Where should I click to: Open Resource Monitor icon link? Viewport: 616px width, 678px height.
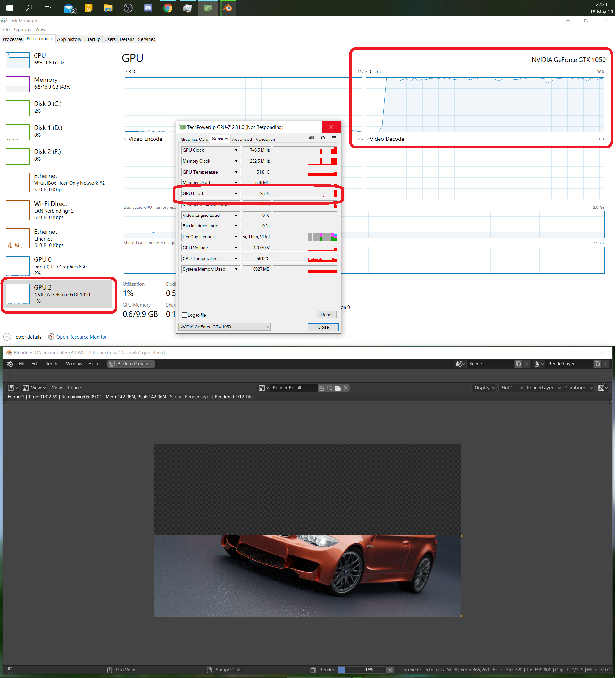(51, 337)
